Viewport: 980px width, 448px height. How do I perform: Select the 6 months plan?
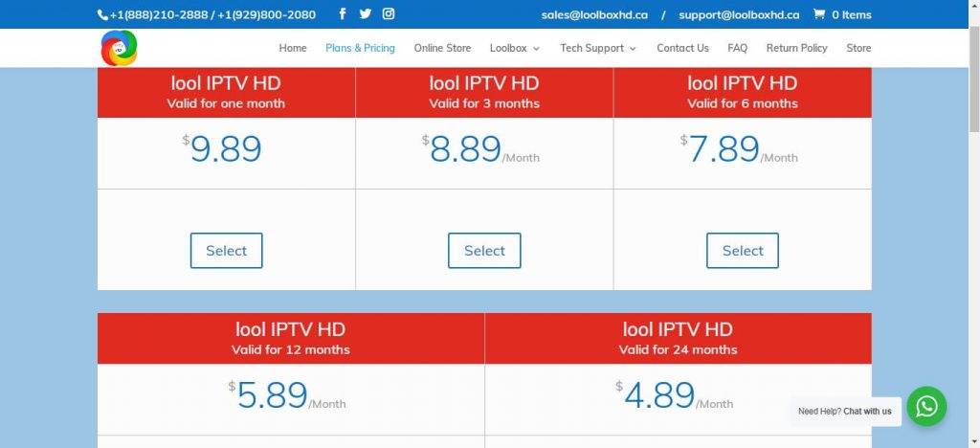[743, 251]
